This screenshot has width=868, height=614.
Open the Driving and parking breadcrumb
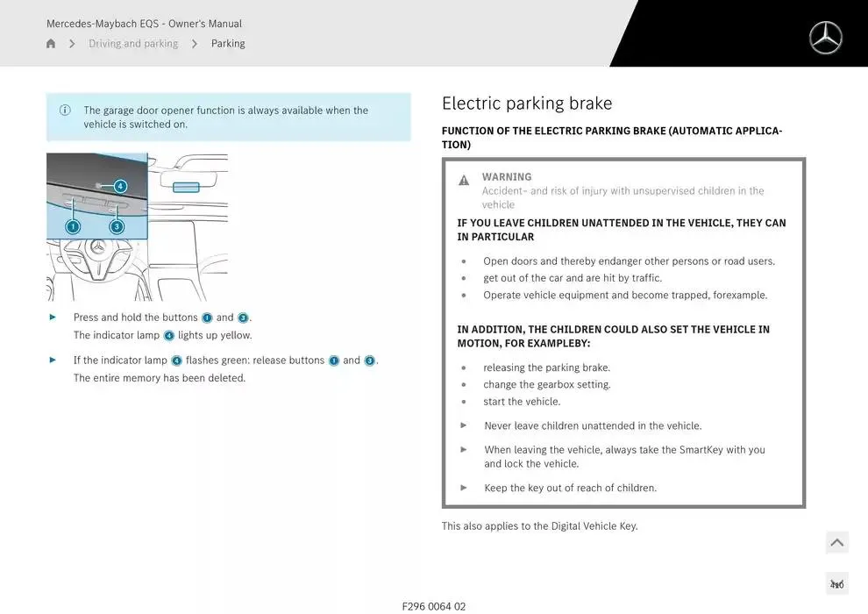pos(133,44)
